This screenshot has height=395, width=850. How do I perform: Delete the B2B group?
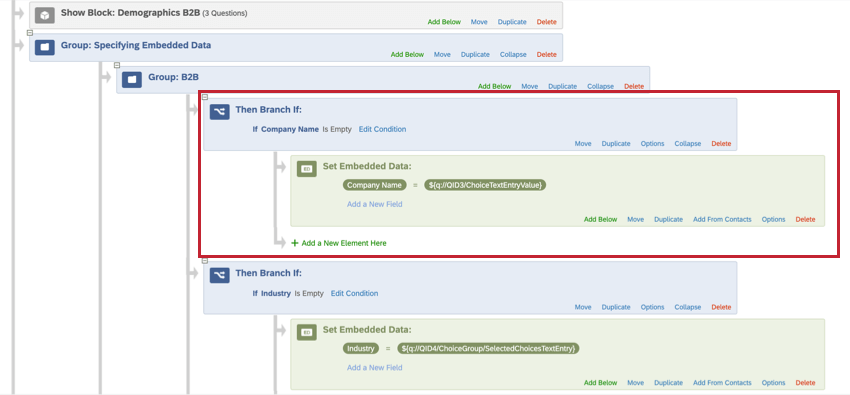tap(634, 87)
